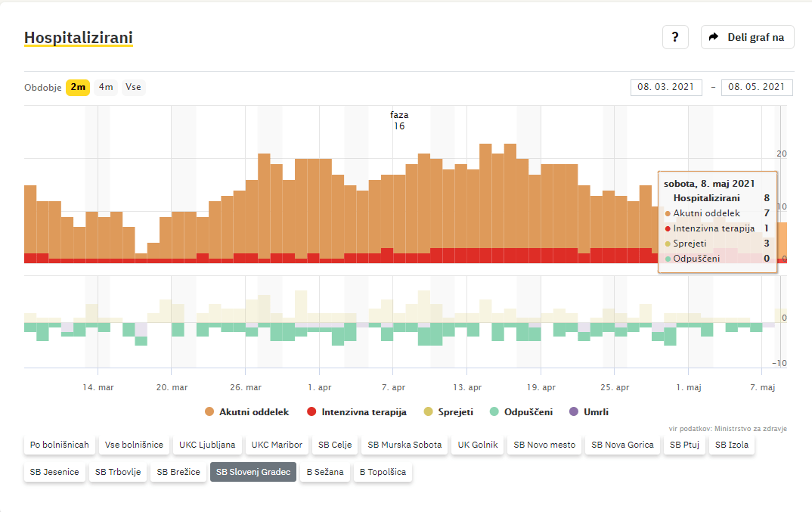Click the share arrow icon
This screenshot has width=812, height=512.
coord(714,37)
